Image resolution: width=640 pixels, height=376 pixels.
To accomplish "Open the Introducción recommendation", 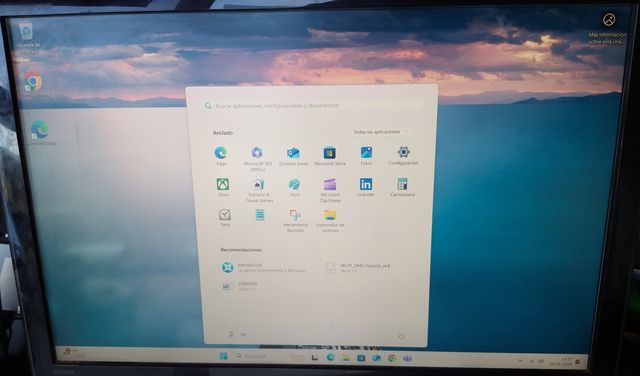I will [x=265, y=268].
